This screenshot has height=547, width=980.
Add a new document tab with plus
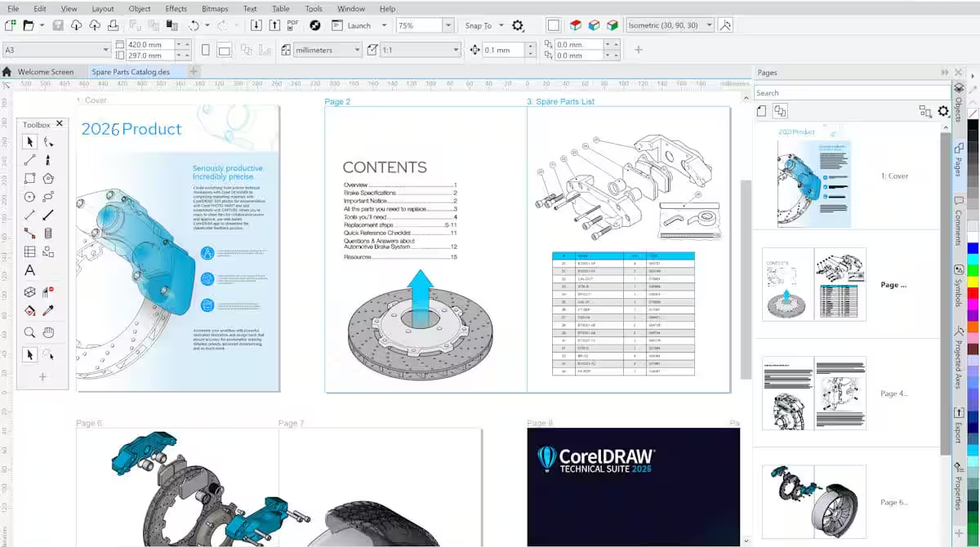[x=194, y=72]
